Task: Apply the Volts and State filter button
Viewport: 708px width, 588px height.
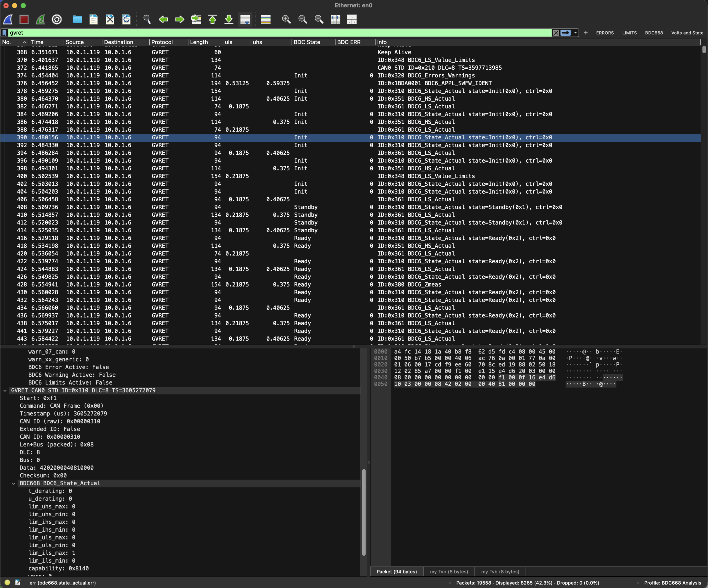Action: click(x=687, y=33)
